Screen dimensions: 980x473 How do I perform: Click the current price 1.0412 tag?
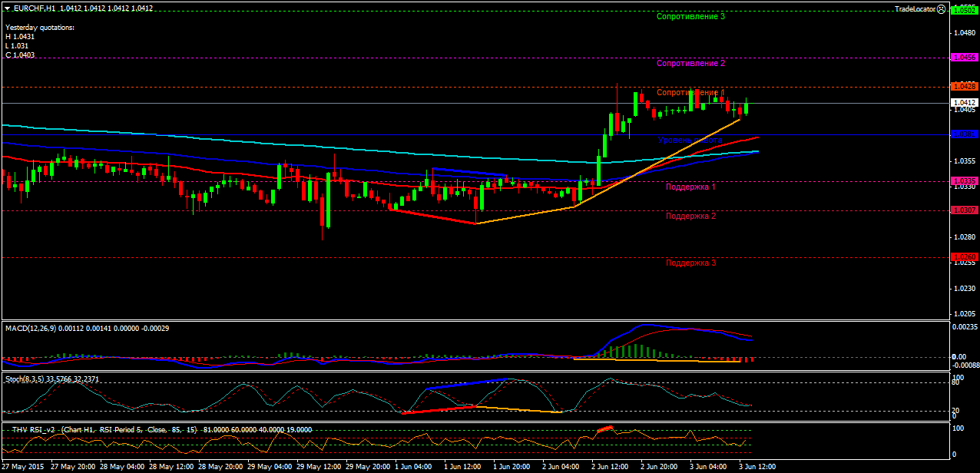point(964,102)
